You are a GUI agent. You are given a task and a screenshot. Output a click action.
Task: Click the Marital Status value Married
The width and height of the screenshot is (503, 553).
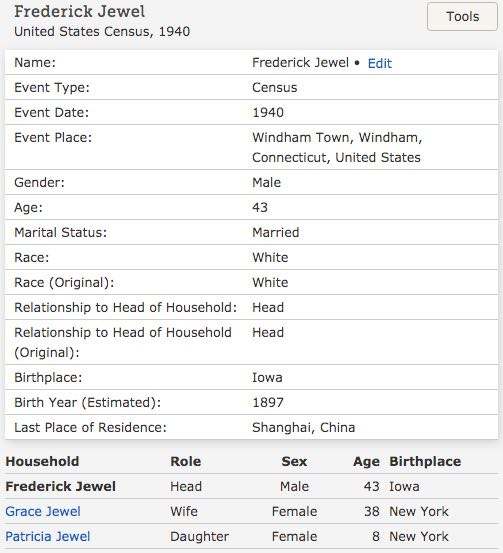click(x=275, y=232)
